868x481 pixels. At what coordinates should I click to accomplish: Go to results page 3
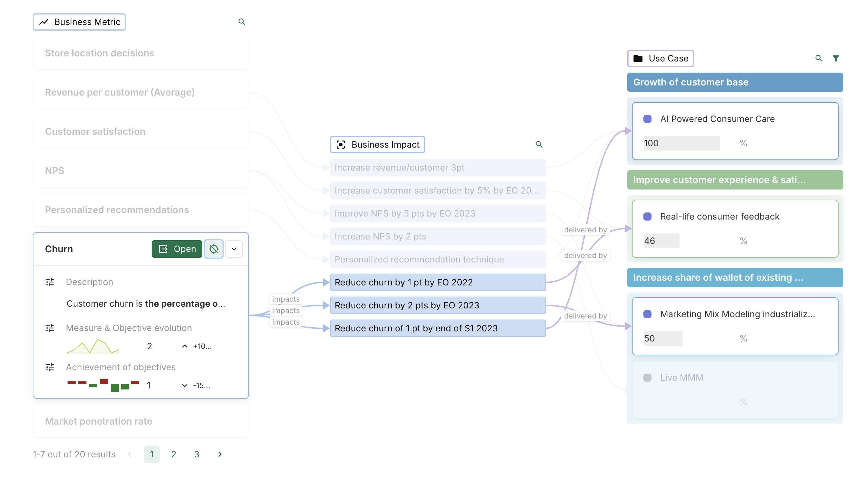tap(197, 454)
